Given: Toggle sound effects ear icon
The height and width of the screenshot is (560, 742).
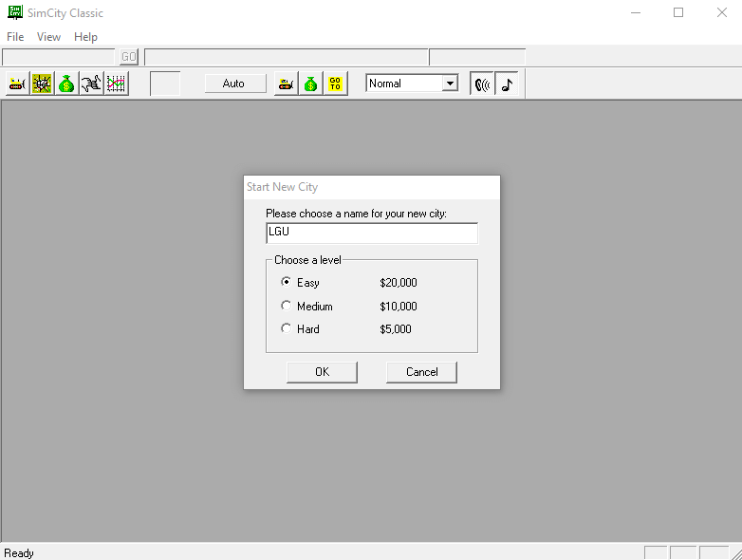Looking at the screenshot, I should (x=482, y=84).
